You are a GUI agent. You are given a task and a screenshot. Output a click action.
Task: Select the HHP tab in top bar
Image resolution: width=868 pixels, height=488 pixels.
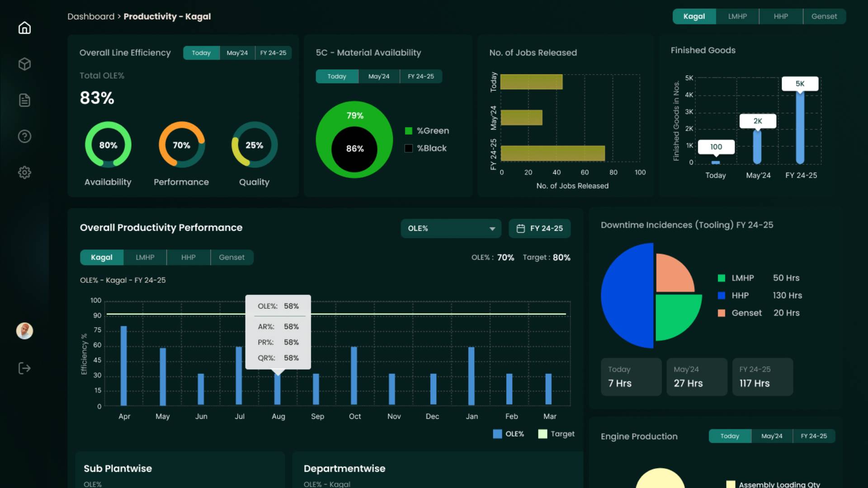781,16
